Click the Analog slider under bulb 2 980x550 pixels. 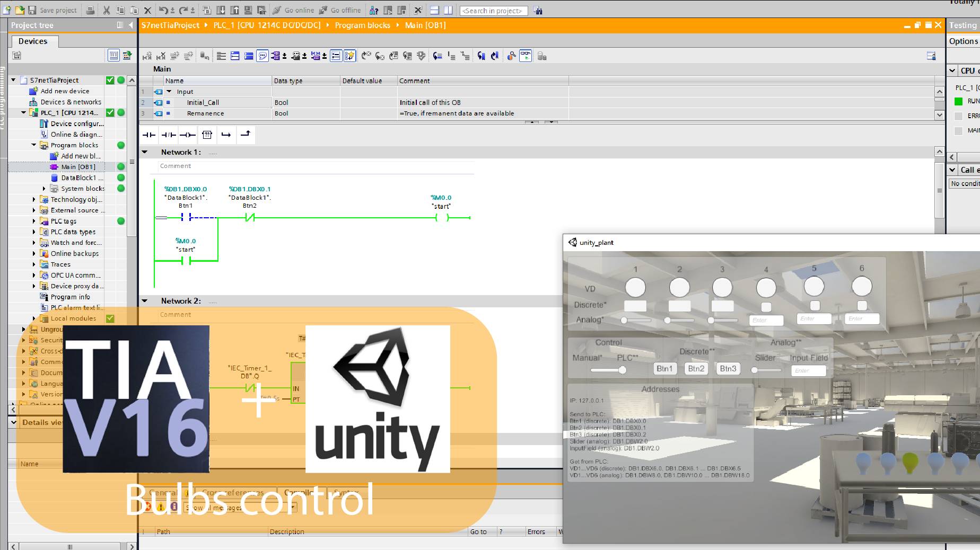point(679,320)
